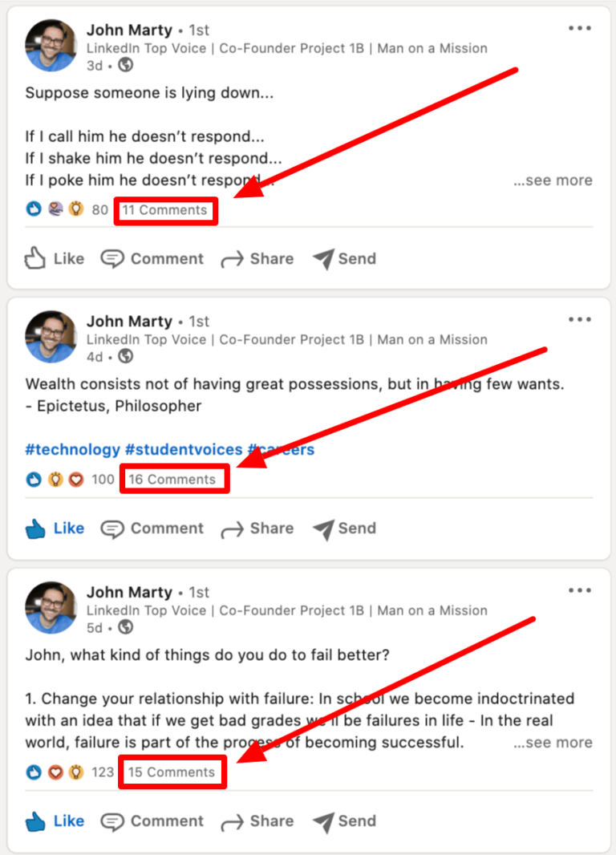
Task: Like the 'Suppose someone is lying down' post
Action: 54,258
